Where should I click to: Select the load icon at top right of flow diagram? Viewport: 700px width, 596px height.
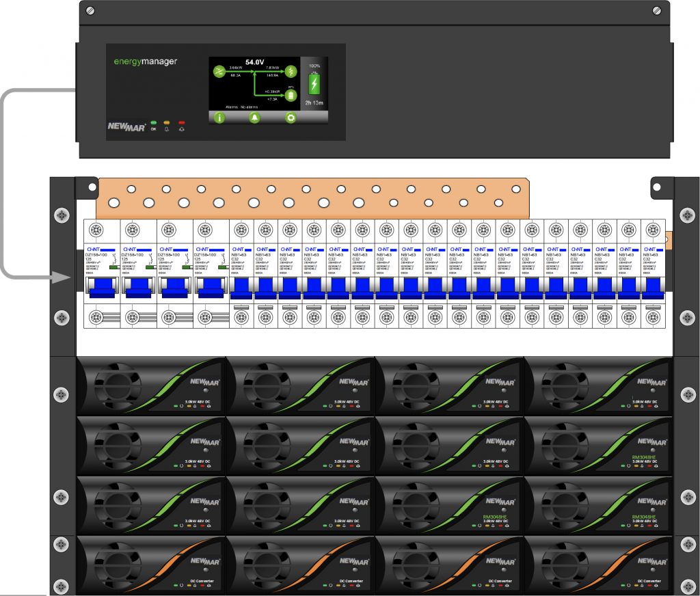pos(291,71)
